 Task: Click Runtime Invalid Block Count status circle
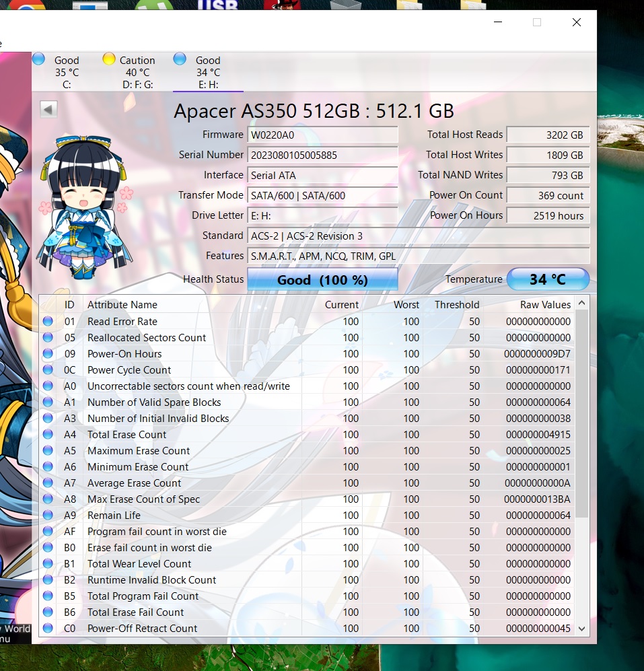point(48,579)
